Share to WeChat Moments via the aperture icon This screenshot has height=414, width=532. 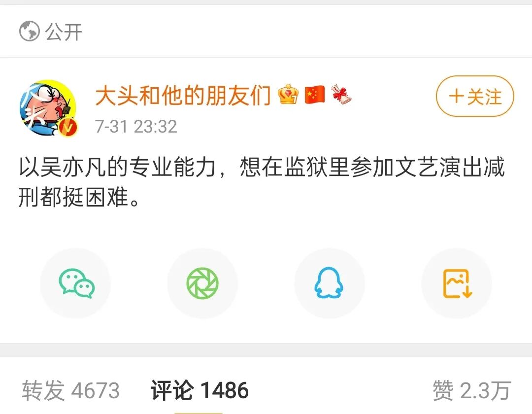pos(202,283)
